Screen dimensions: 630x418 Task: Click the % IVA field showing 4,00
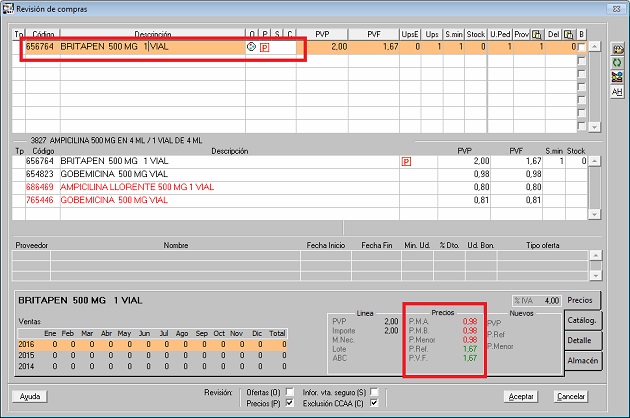point(536,301)
